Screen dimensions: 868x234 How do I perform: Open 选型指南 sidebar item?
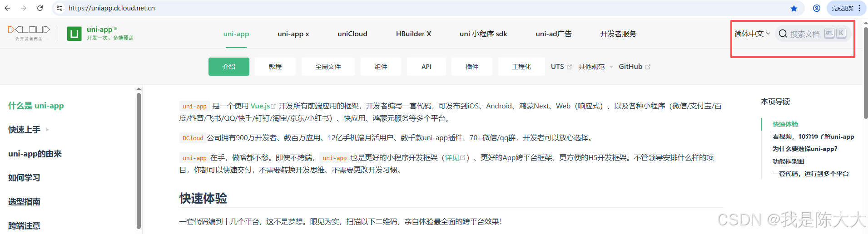coord(24,202)
